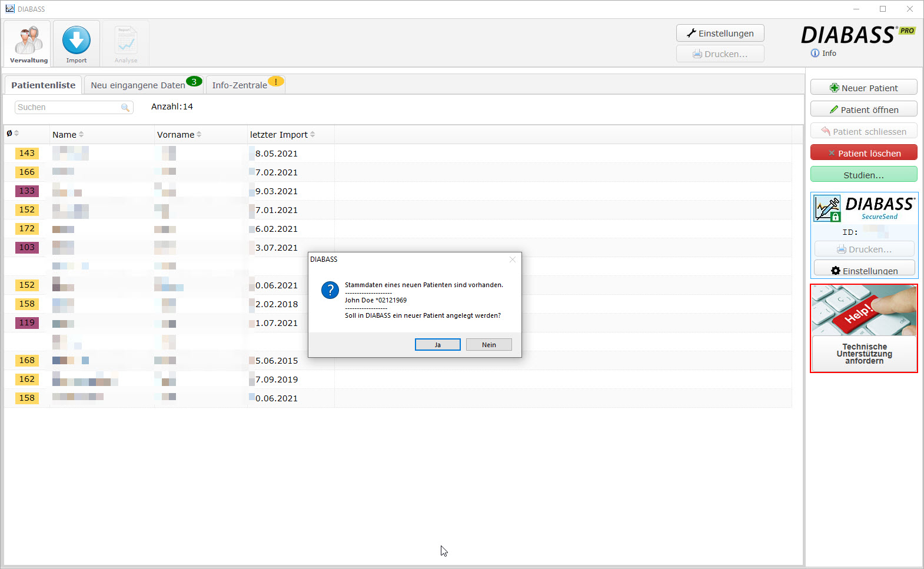Click the import date 5.06.2015
The width and height of the screenshot is (924, 569).
click(277, 361)
